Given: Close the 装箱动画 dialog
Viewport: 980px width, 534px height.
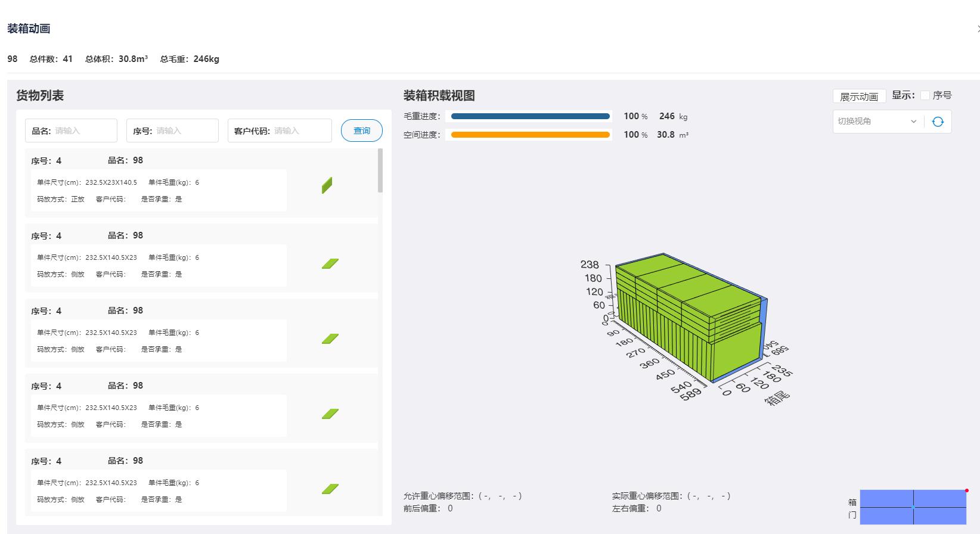Looking at the screenshot, I should click(978, 29).
